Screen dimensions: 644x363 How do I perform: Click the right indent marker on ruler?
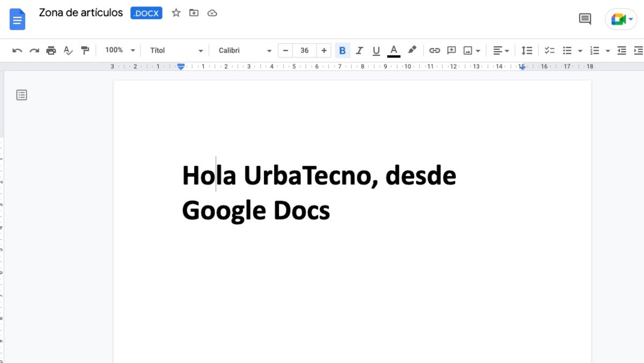point(522,67)
